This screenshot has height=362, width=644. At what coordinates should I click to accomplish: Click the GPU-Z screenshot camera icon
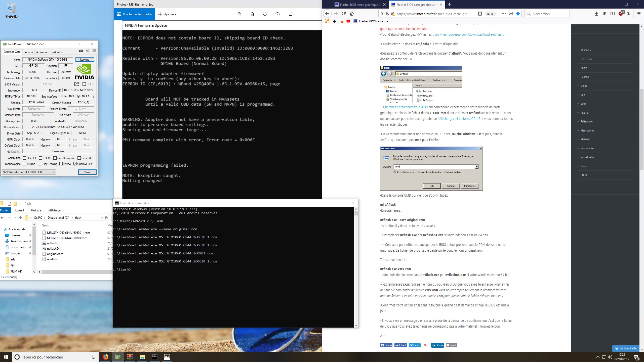81,51
